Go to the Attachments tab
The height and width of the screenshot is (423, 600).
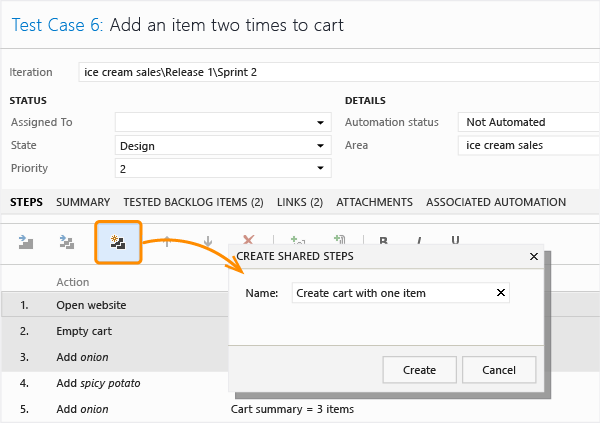374,202
